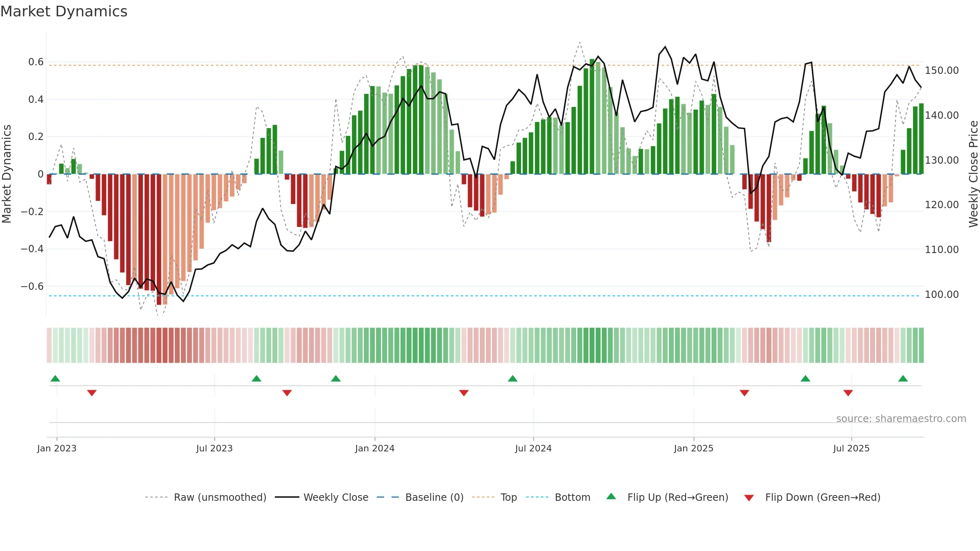Click the last green flip-up triangle

903,378
